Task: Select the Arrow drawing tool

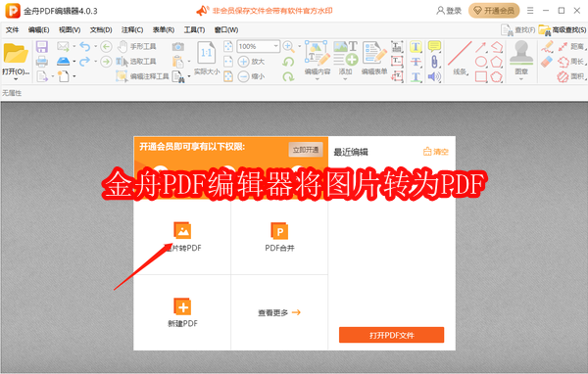Action: [481, 47]
